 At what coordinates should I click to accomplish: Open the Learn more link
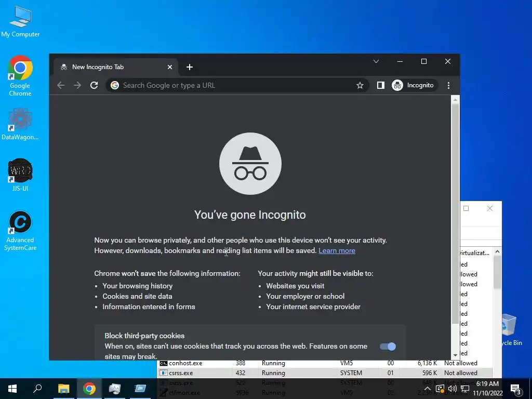click(337, 251)
